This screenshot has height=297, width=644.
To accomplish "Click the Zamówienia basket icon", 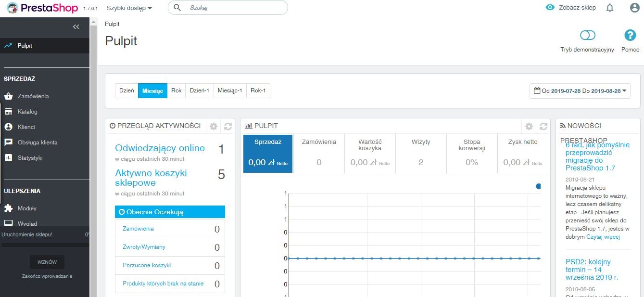I will (x=8, y=96).
